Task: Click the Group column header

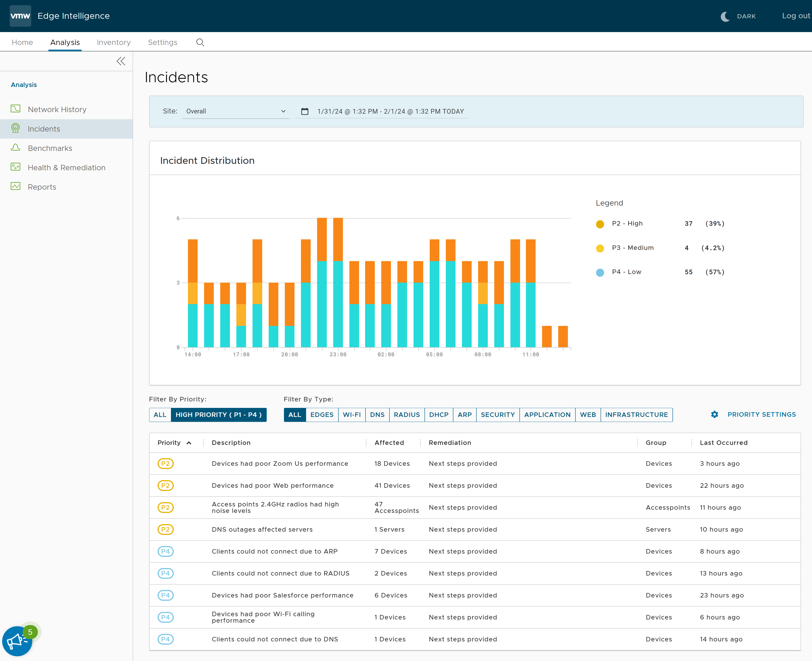Action: [x=656, y=443]
